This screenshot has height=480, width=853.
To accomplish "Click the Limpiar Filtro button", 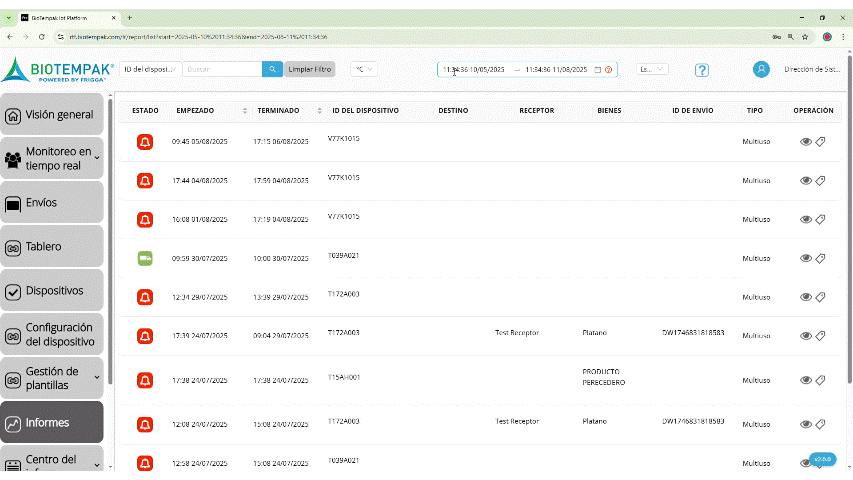I will [310, 69].
